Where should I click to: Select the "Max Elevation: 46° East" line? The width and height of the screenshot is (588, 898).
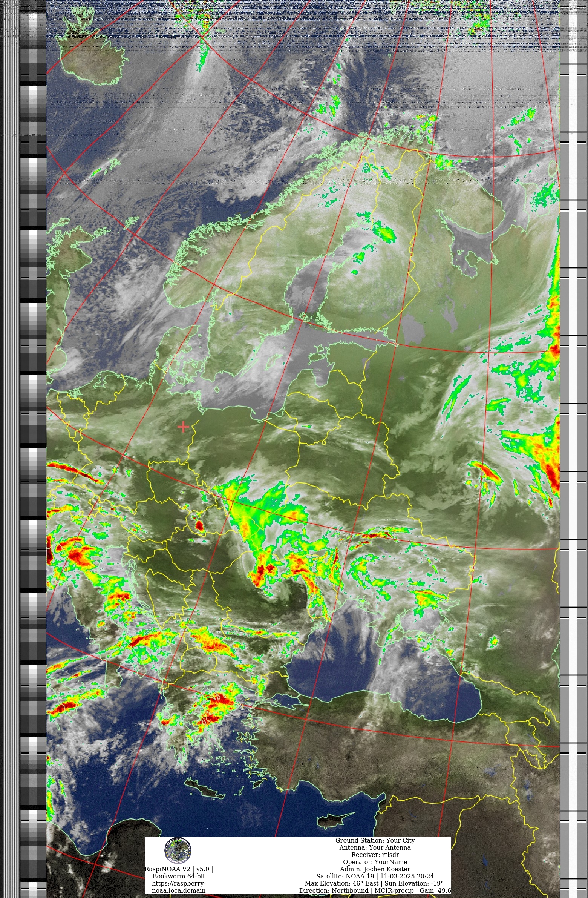[x=374, y=883]
